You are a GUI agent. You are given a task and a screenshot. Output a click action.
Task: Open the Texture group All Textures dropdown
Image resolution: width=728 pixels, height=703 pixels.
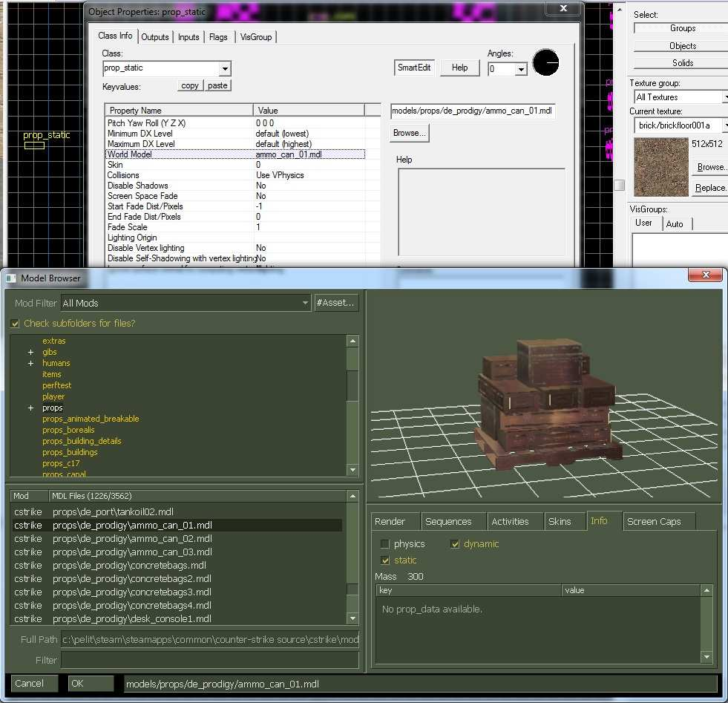pyautogui.click(x=725, y=97)
